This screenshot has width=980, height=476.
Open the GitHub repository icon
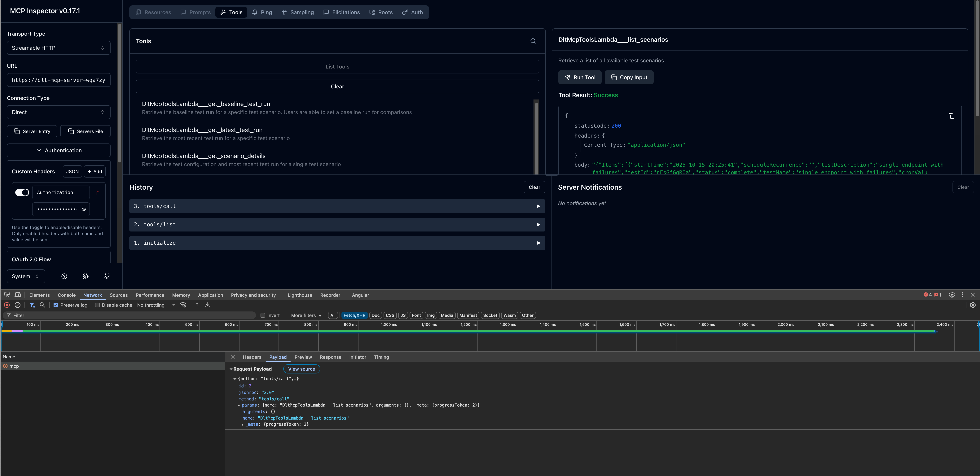pyautogui.click(x=107, y=276)
